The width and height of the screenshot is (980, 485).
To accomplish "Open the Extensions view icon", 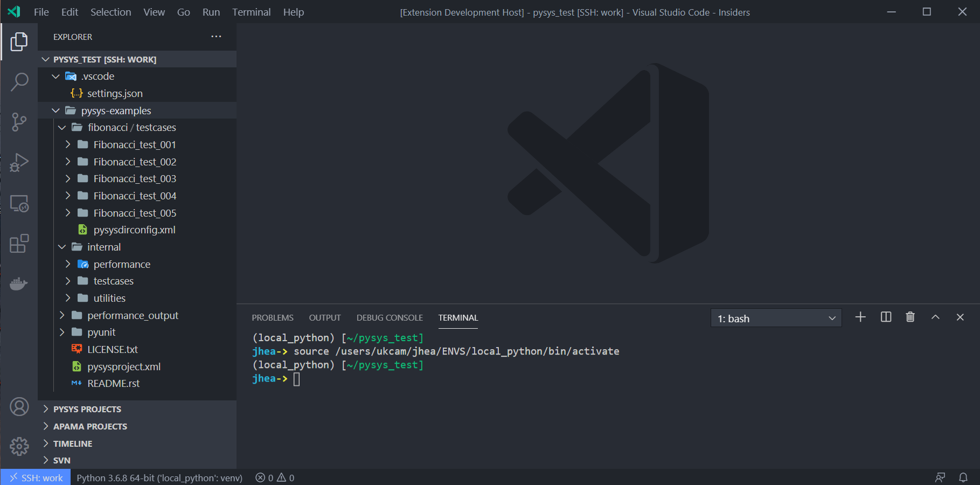I will [19, 244].
